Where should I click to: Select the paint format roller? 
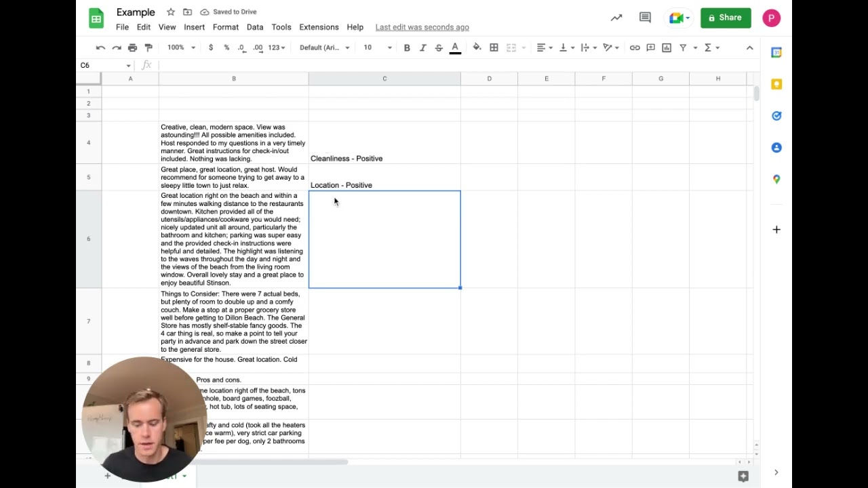149,47
